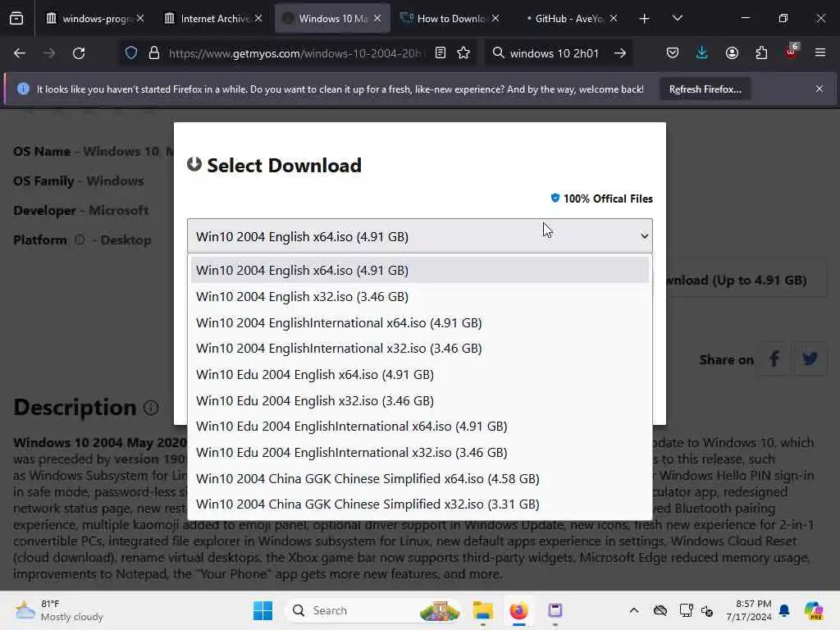
Task: Dismiss the Firefox refresh notification
Action: pyautogui.click(x=819, y=89)
